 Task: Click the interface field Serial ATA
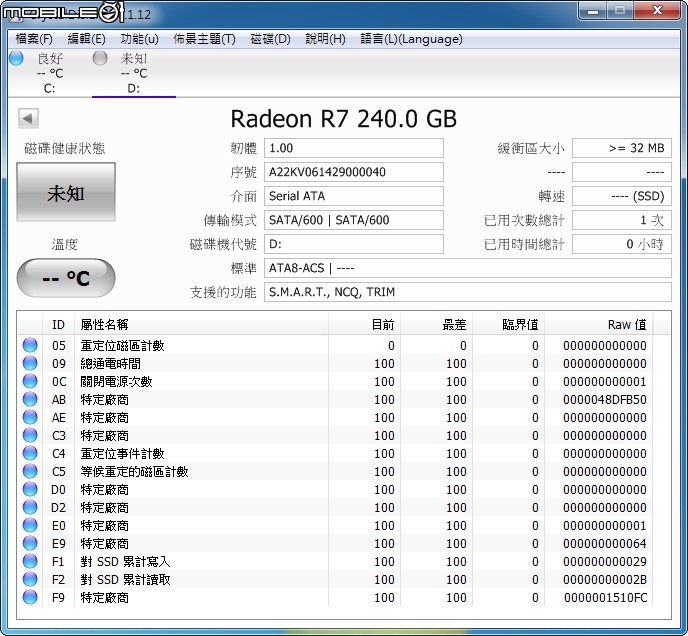pos(354,196)
